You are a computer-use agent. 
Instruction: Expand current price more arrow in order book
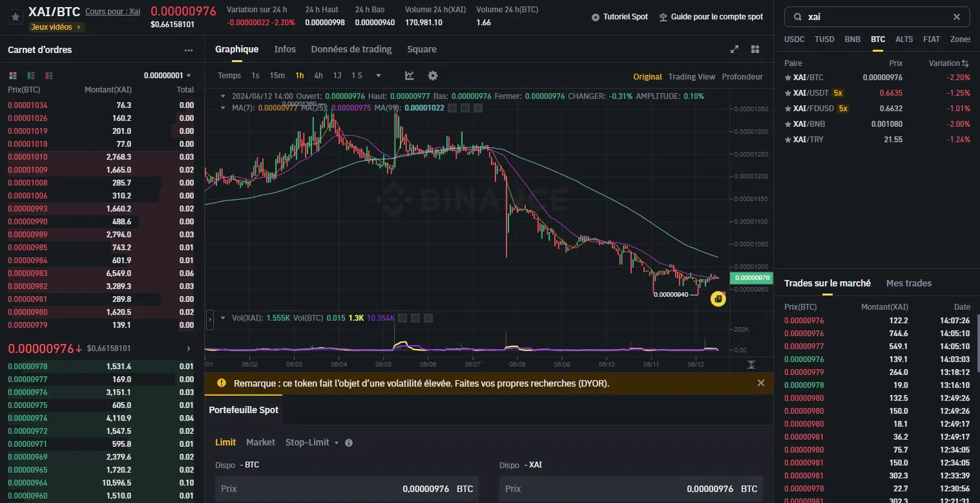[x=189, y=348]
